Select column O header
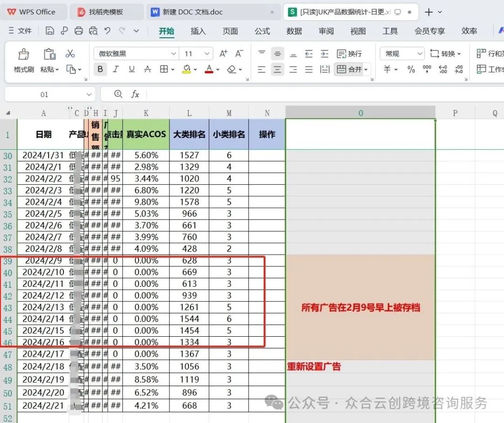The width and height of the screenshot is (504, 423). [361, 113]
